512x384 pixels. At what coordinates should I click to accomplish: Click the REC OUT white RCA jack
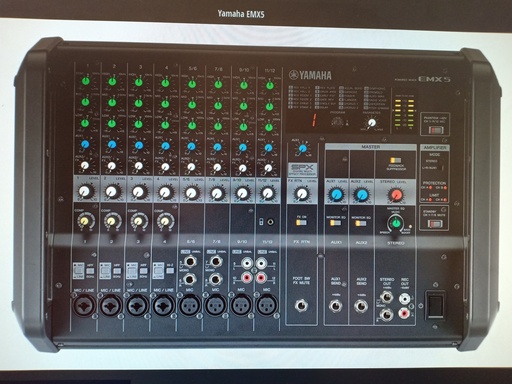(404, 298)
